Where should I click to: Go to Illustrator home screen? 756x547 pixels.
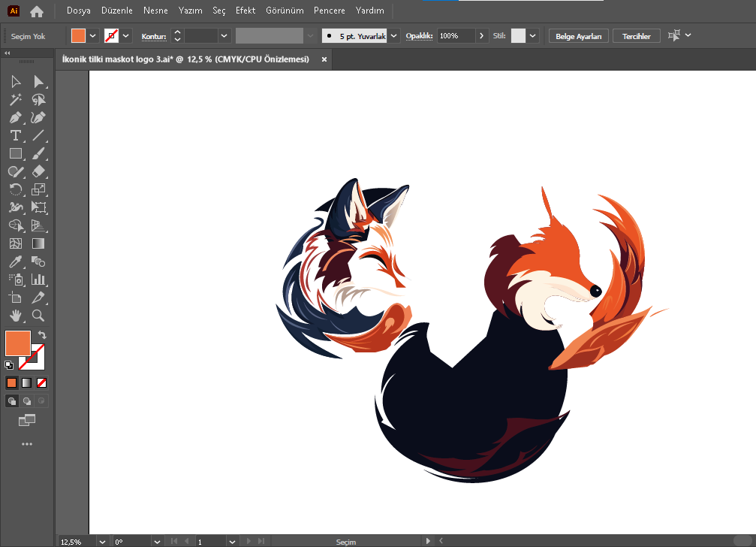coord(37,11)
